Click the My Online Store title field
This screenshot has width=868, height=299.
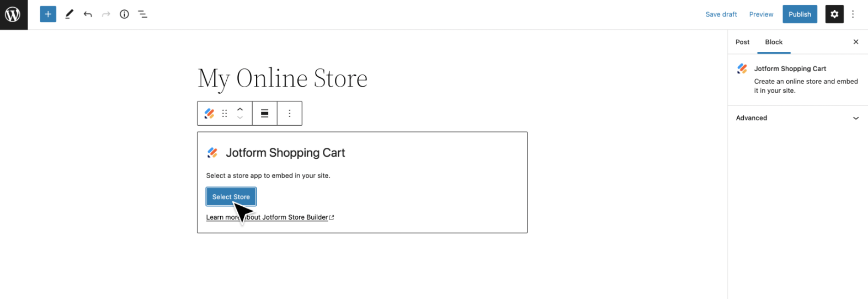tap(283, 78)
